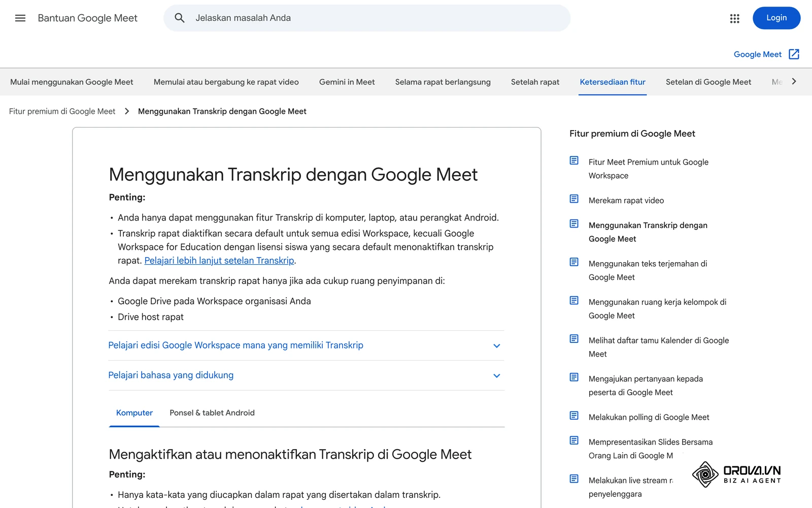Click article icon beside Melakukan polling
Viewport: 812px width, 508px height.
tap(574, 416)
